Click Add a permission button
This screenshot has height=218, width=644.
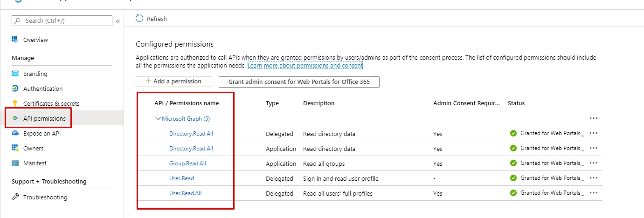(x=173, y=82)
